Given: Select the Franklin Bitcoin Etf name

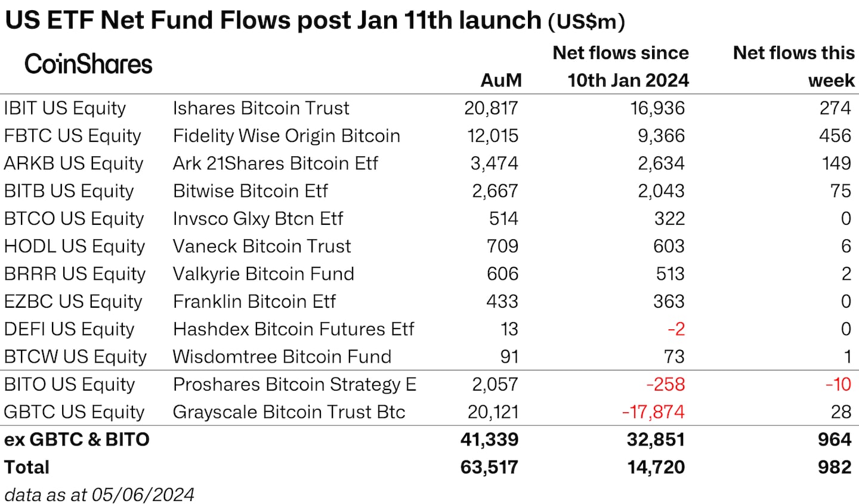Looking at the screenshot, I should click(254, 301).
